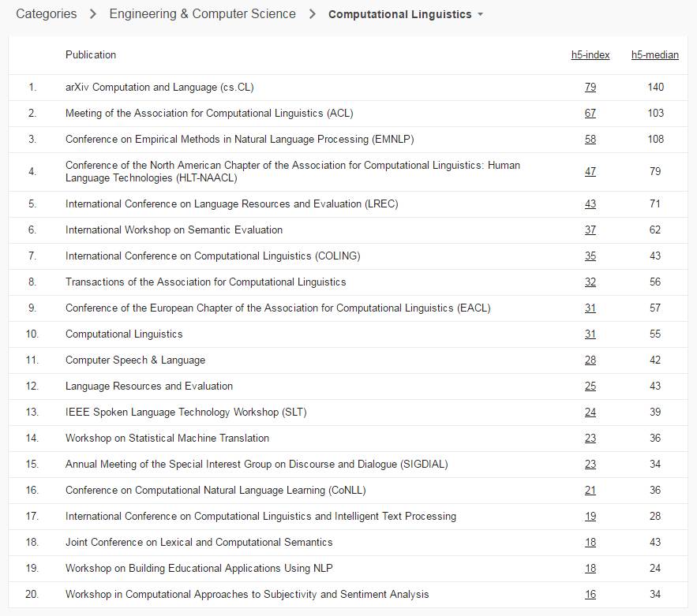The image size is (697, 616).
Task: Open h5-index 58 for EMNLP
Action: point(590,140)
